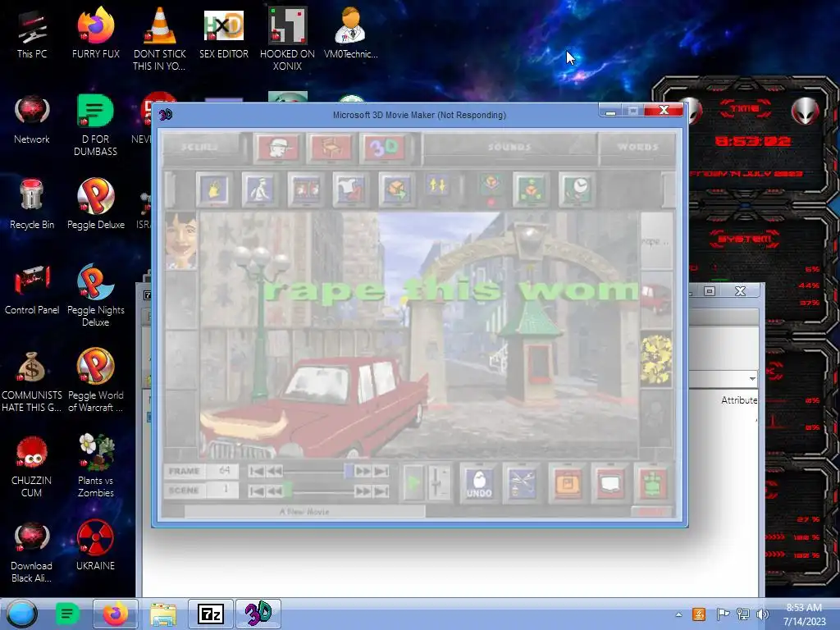840x630 pixels.
Task: Open the Scenes tab in Movie Maker
Action: 199,147
